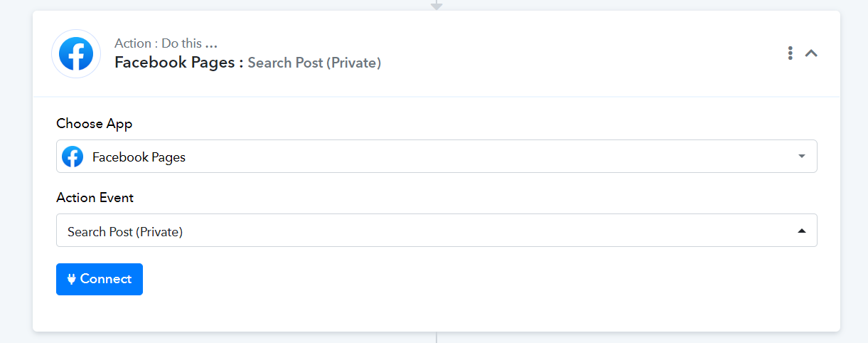Click the connector arrow above the action card
This screenshot has height=343, width=868.
(x=436, y=5)
